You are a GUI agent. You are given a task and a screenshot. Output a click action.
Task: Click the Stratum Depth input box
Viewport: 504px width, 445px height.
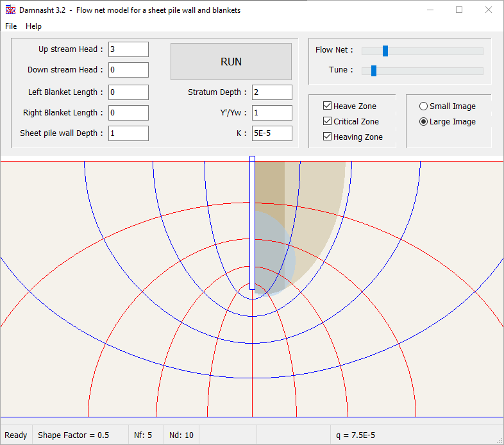[x=272, y=92]
